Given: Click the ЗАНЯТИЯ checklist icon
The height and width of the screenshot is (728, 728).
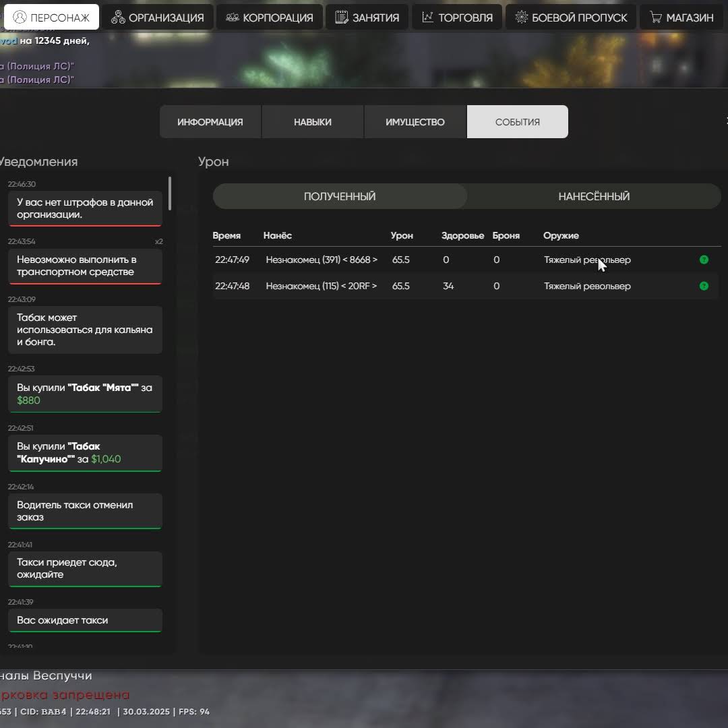Looking at the screenshot, I should coord(342,18).
